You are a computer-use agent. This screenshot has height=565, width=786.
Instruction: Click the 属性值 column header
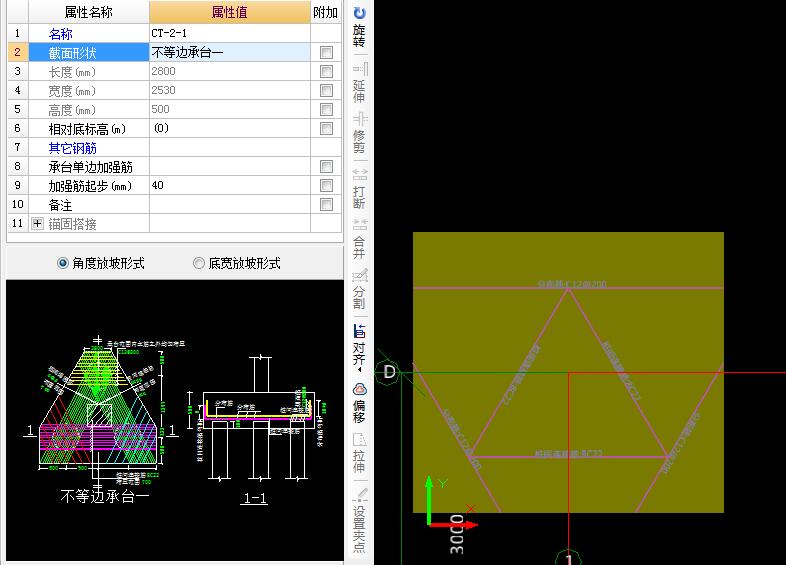click(x=230, y=12)
